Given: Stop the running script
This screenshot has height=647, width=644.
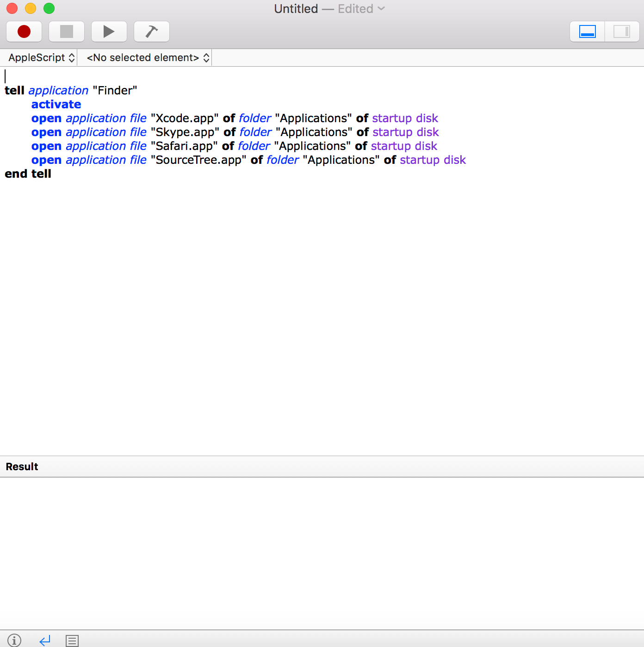Looking at the screenshot, I should tap(67, 31).
